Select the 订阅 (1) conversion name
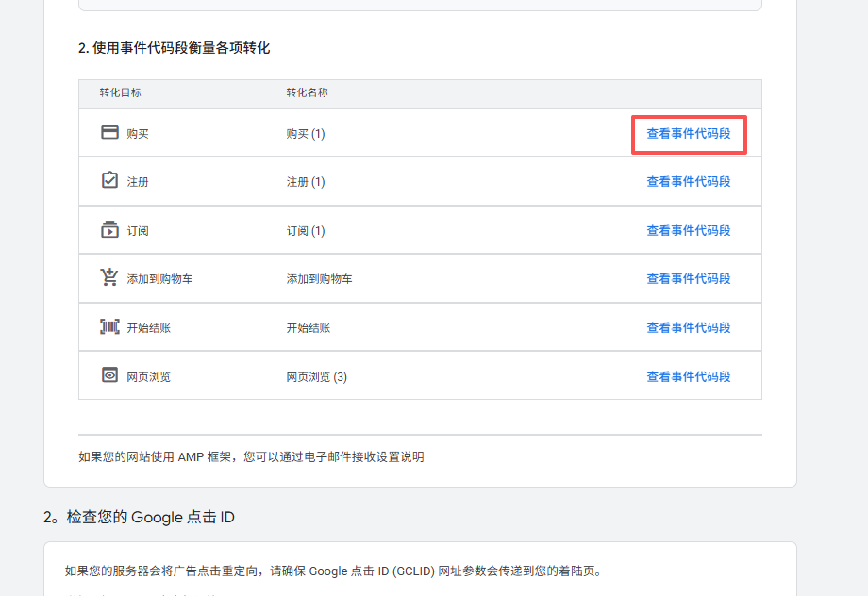Viewport: 868px width, 596px height. [x=305, y=231]
